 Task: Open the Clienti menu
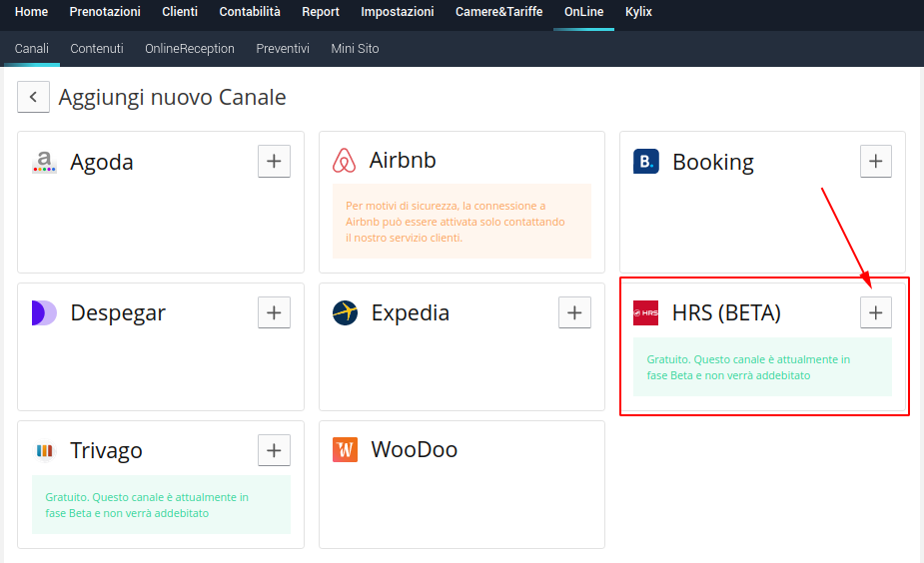(x=180, y=12)
